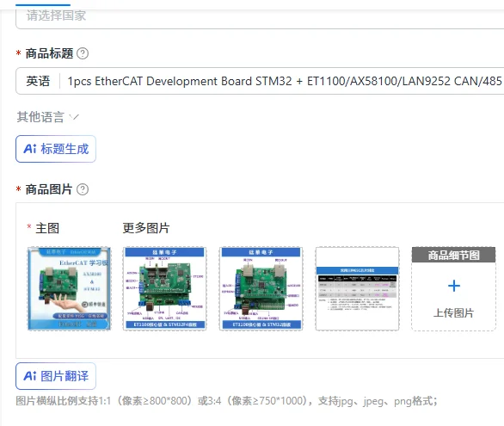Select the comparison table image thumbnail
Viewport: 504px width, 426px height.
click(x=357, y=288)
